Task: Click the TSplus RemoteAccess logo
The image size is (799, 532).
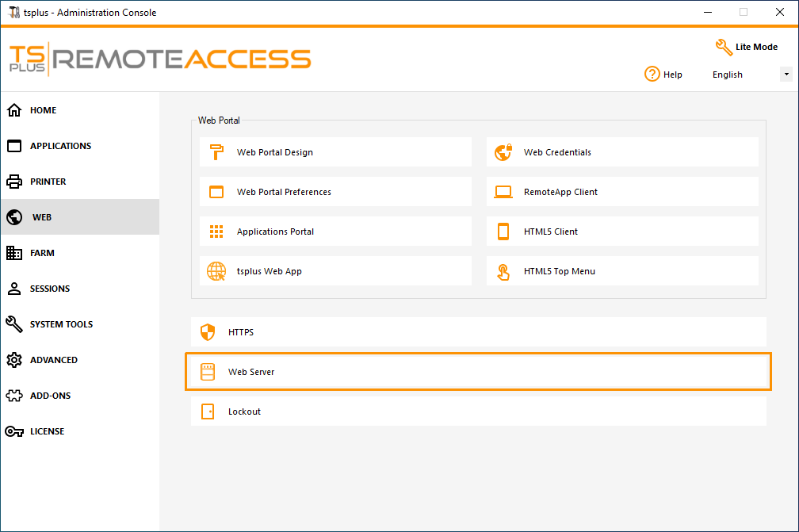Action: pos(159,58)
